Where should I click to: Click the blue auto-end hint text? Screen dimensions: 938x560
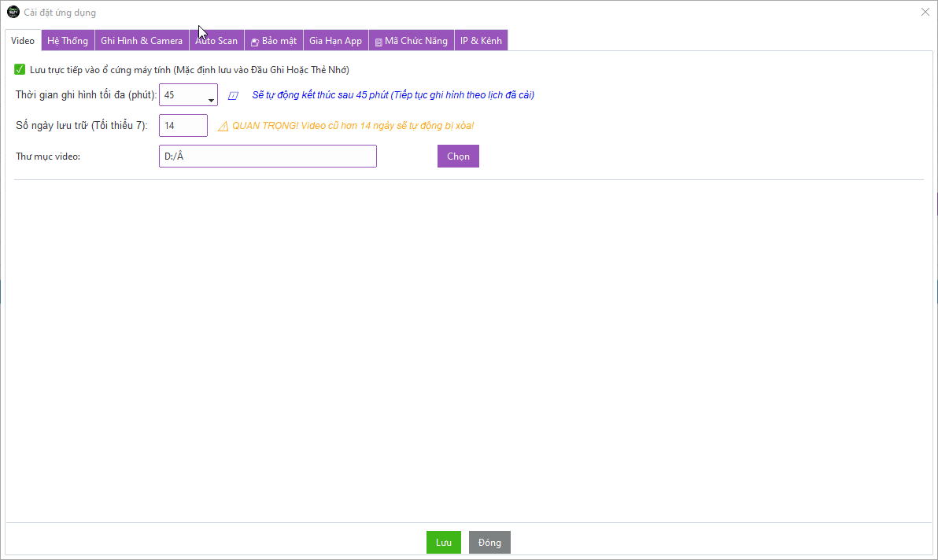393,95
